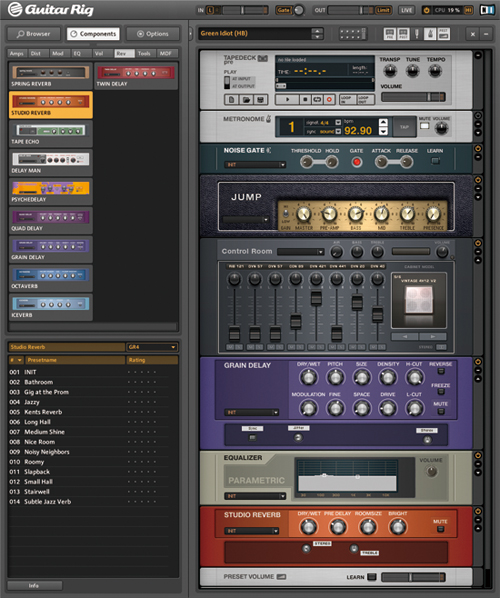Adjust the OUT level slider

pos(350,10)
